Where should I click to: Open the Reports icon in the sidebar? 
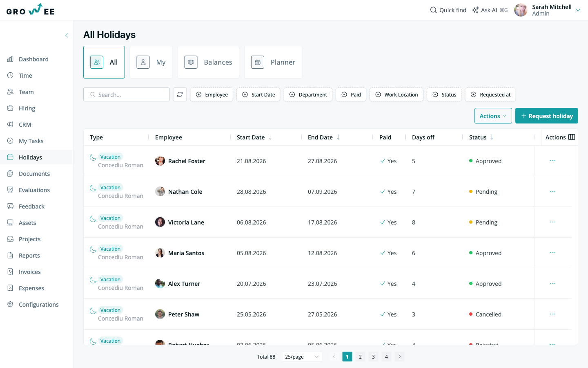10,256
